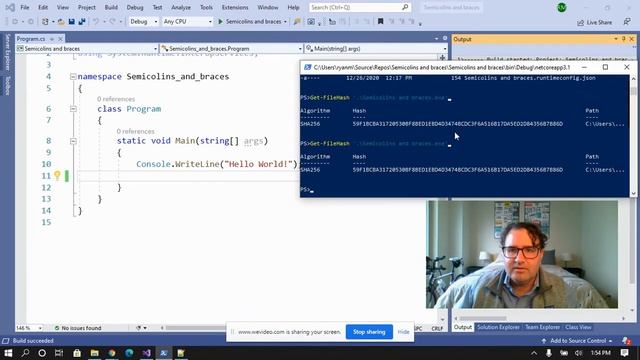Open Task View on taskbar
Image resolution: width=640 pixels, height=360 pixels.
(59, 353)
